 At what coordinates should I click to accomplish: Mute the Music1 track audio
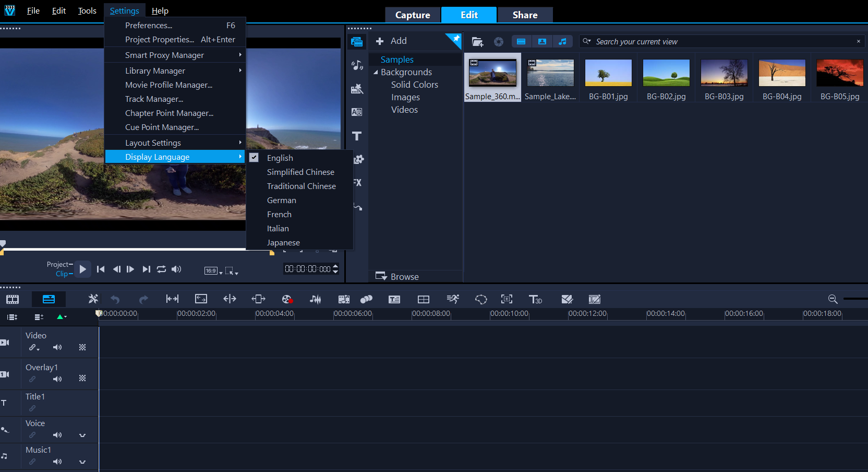[57, 462]
